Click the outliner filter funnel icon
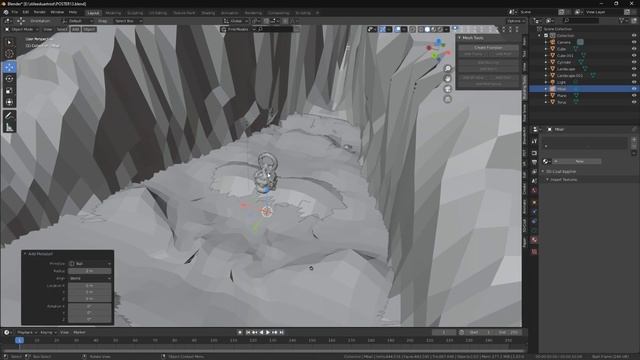The width and height of the screenshot is (640, 360). click(622, 20)
